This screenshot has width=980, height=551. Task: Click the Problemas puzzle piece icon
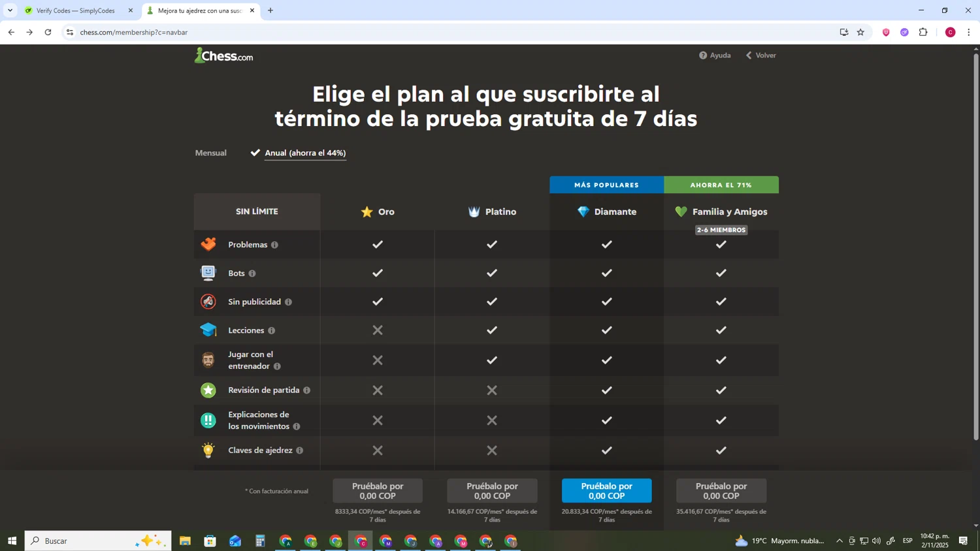208,244
